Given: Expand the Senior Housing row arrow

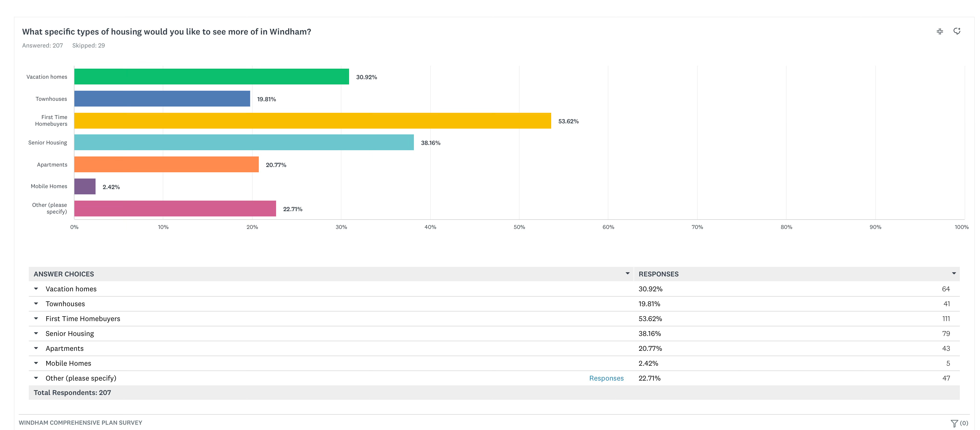Looking at the screenshot, I should (36, 333).
